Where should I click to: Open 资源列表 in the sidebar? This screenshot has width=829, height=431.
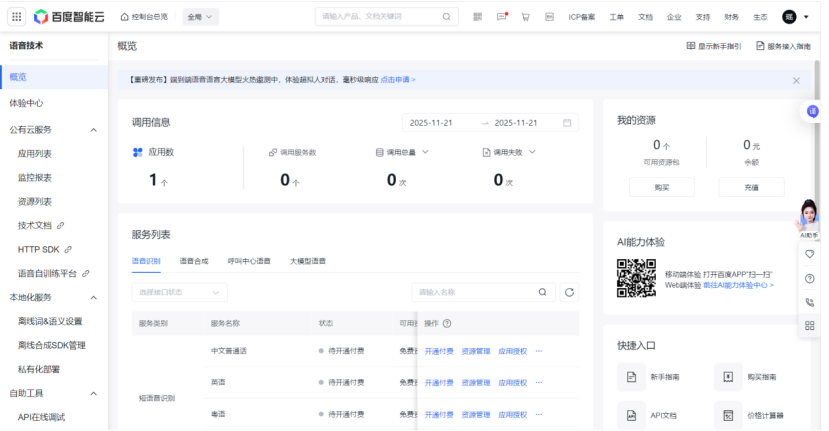[35, 202]
